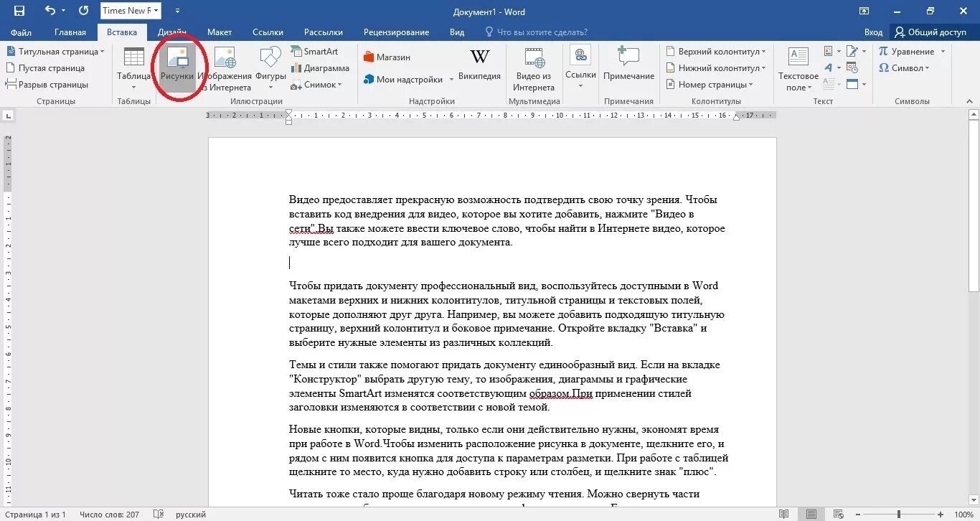This screenshot has width=980, height=521.
Task: Click the tab selector at ruler corner
Action: point(8,115)
